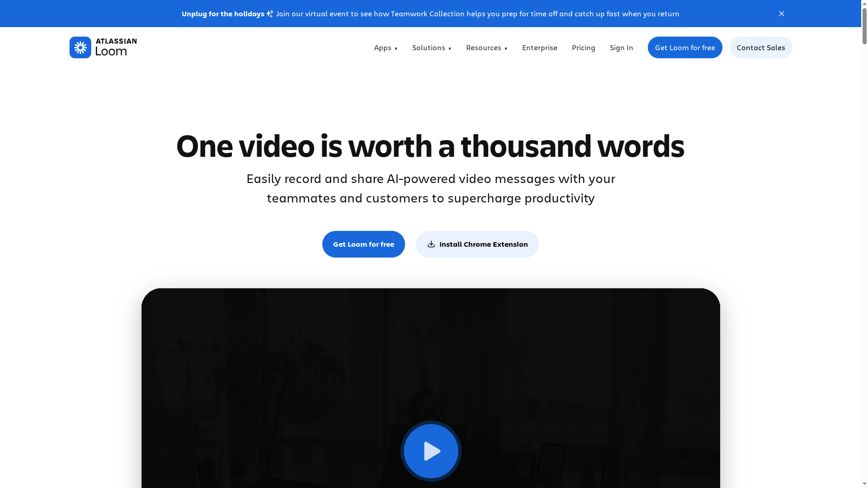
Task: Click the scrollbar up arrow
Action: pyautogui.click(x=864, y=3)
